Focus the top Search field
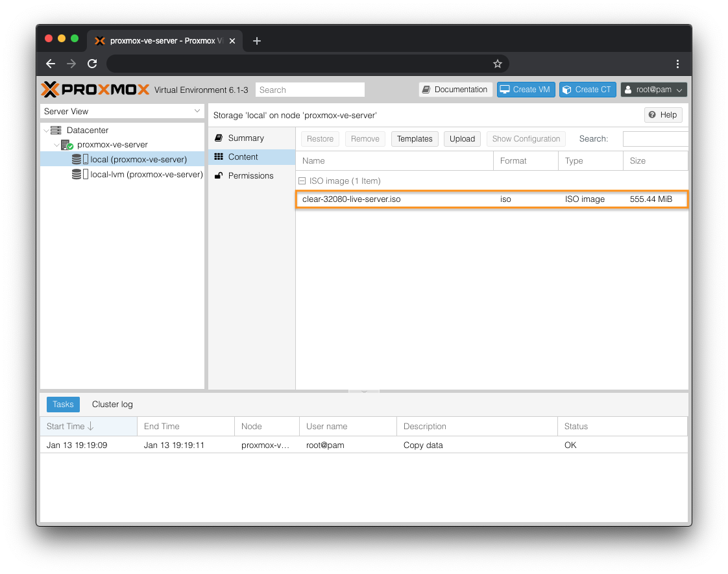Screen dimensions: 728x574 pos(310,90)
